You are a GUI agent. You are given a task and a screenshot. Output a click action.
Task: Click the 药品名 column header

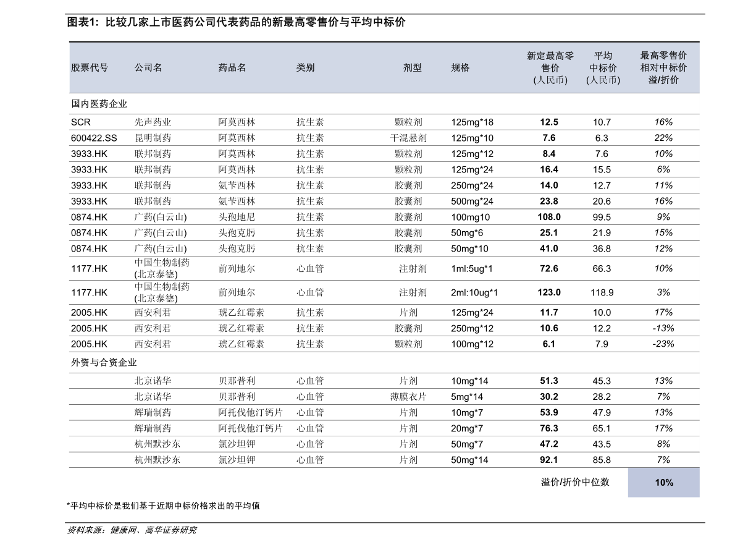232,68
